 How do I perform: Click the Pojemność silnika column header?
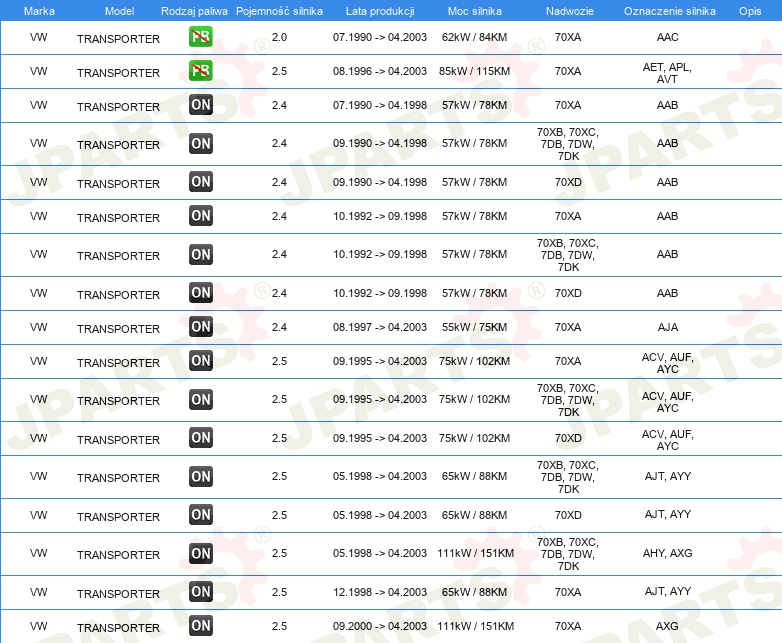click(x=279, y=11)
